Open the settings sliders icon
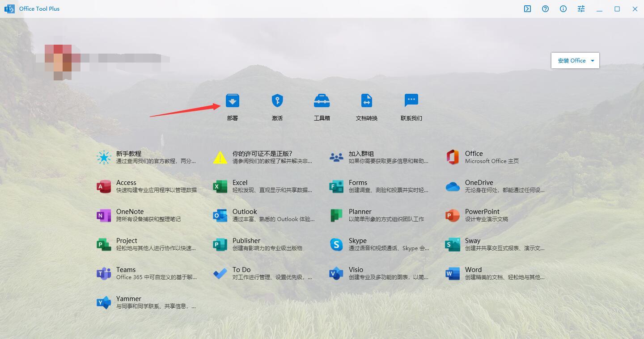The image size is (644, 339). pyautogui.click(x=581, y=9)
